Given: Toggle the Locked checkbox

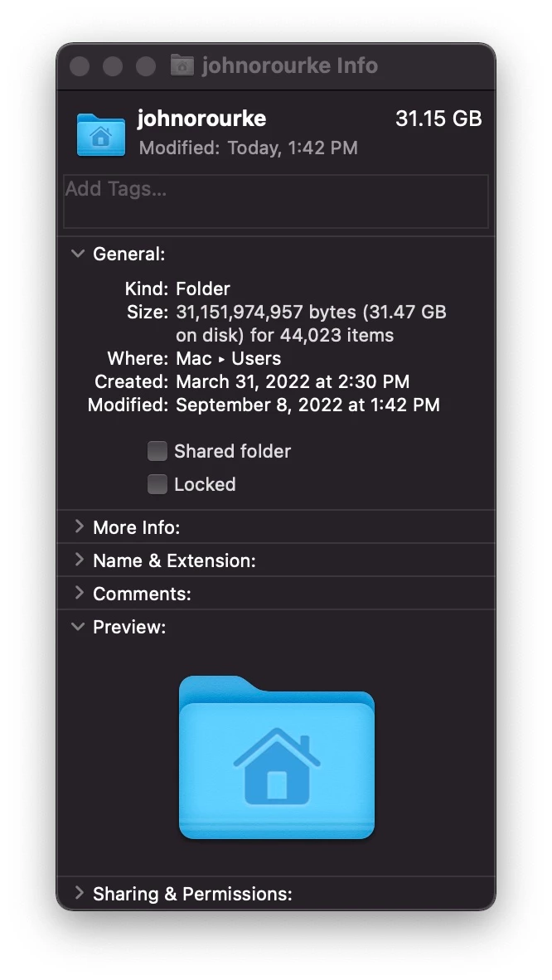Looking at the screenshot, I should [157, 483].
